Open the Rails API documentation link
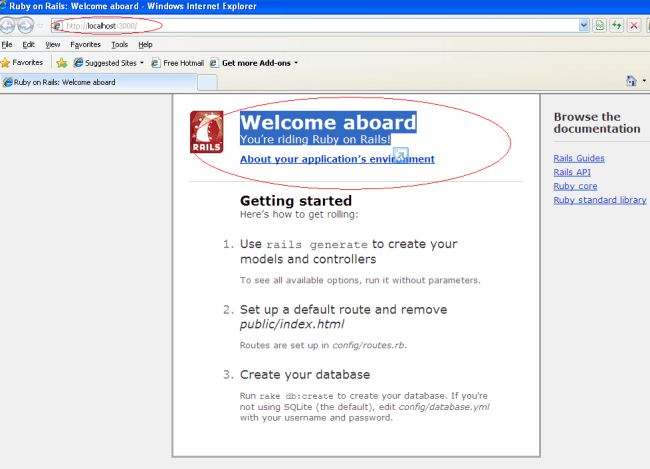 coord(572,172)
